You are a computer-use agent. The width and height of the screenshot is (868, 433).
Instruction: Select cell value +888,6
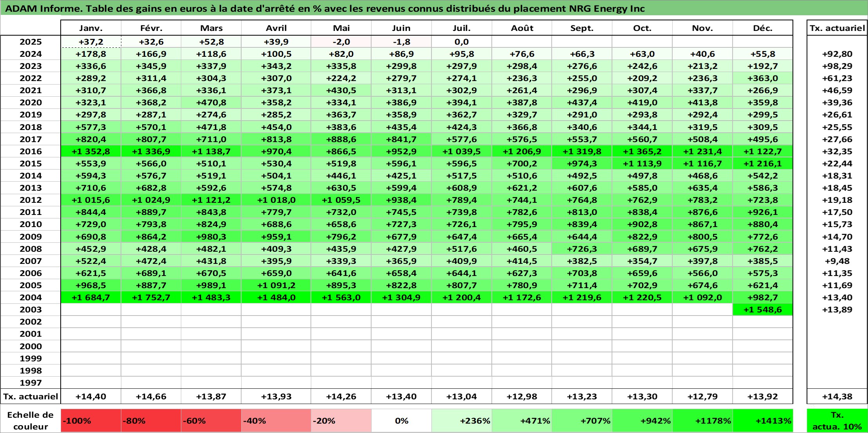[x=341, y=139]
